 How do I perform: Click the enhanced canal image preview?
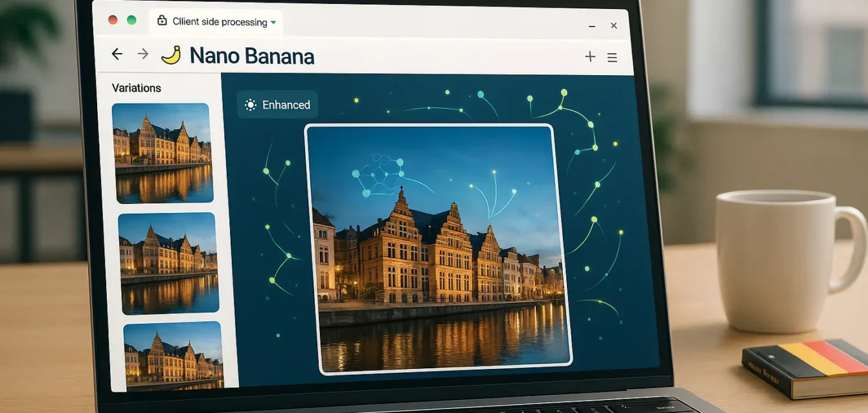pyautogui.click(x=440, y=249)
